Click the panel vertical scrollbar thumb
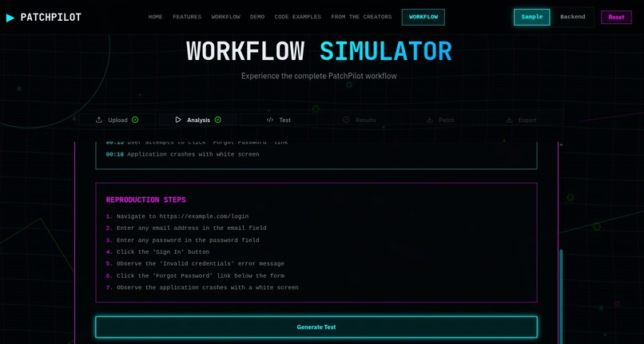The height and width of the screenshot is (344, 644). 561,295
